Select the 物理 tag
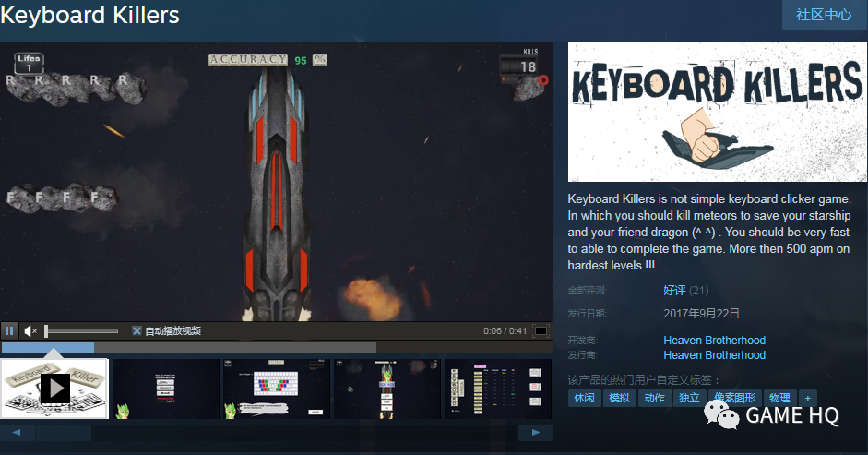868x455 pixels. pyautogui.click(x=779, y=398)
